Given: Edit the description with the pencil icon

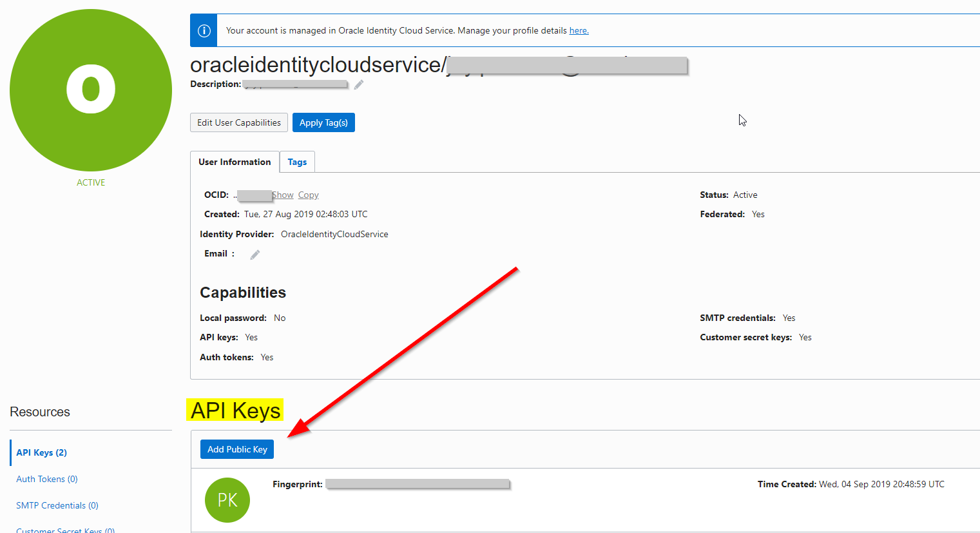Looking at the screenshot, I should (359, 84).
